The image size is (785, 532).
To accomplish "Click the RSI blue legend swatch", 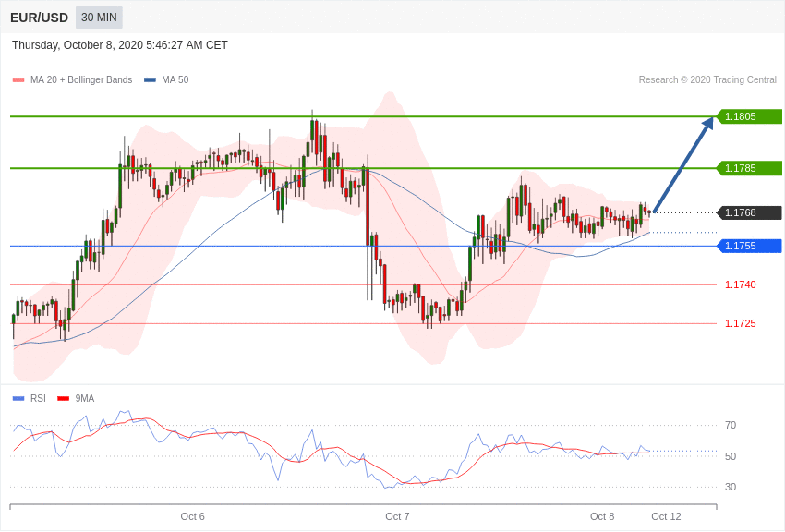I will click(18, 399).
